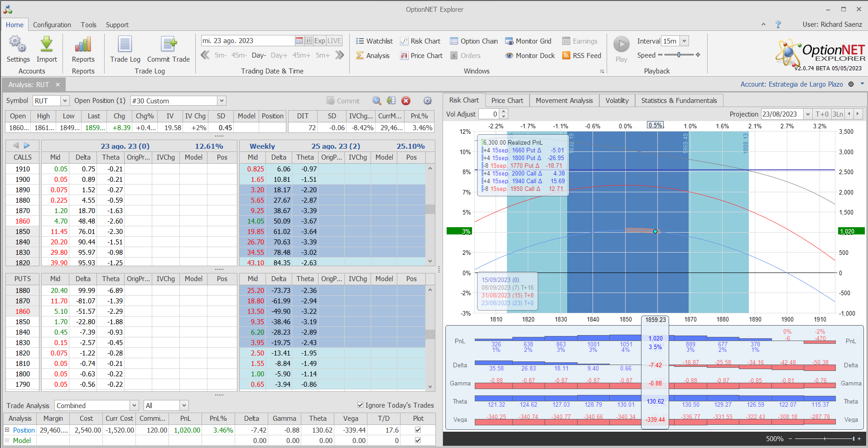Open the Risk Chart window from ribbon
Image resolution: width=868 pixels, height=448 pixels.
(x=420, y=41)
